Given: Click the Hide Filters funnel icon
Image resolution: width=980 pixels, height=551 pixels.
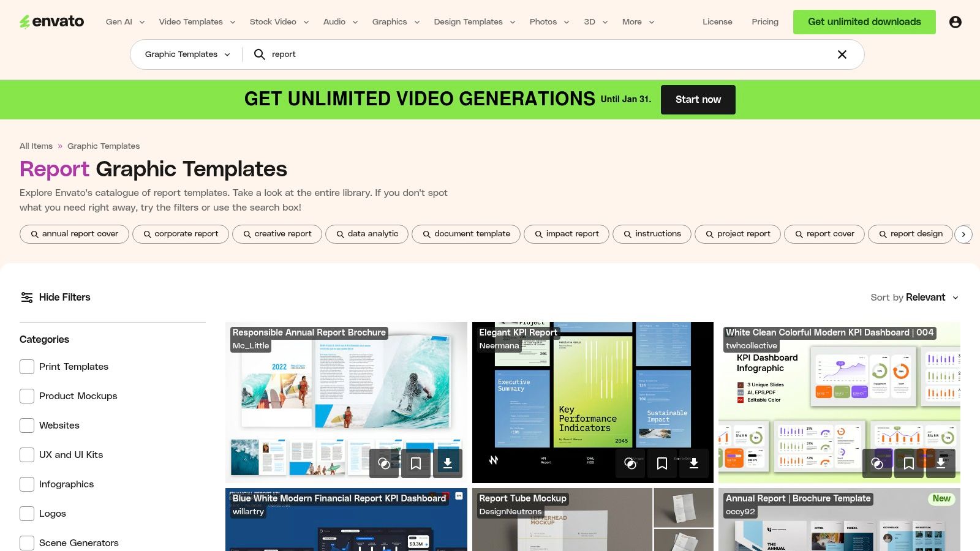Looking at the screenshot, I should click(x=26, y=297).
